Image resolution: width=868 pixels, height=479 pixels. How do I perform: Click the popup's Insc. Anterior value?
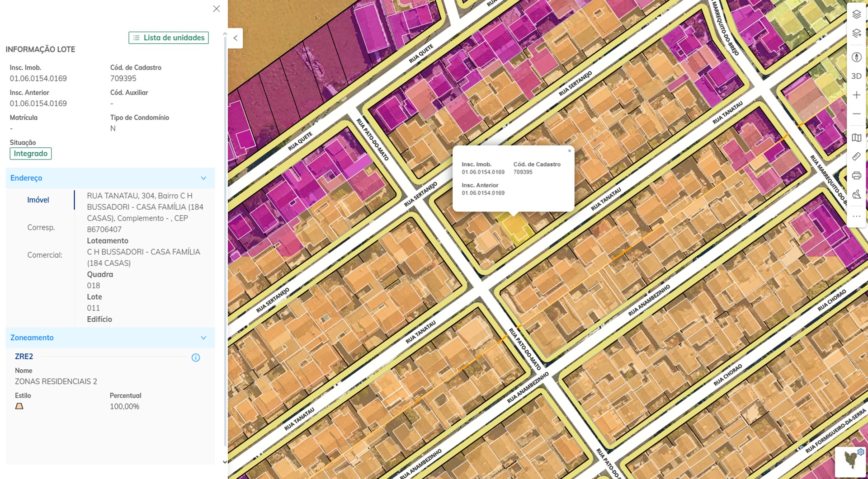point(483,193)
